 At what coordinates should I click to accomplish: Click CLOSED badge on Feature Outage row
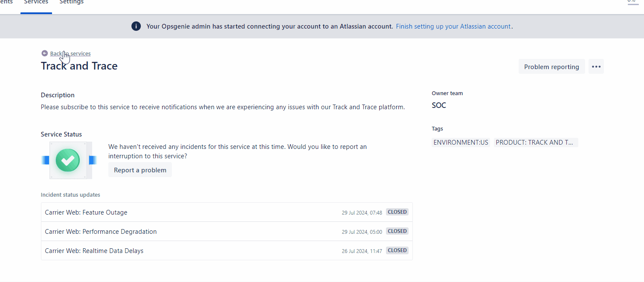397,212
